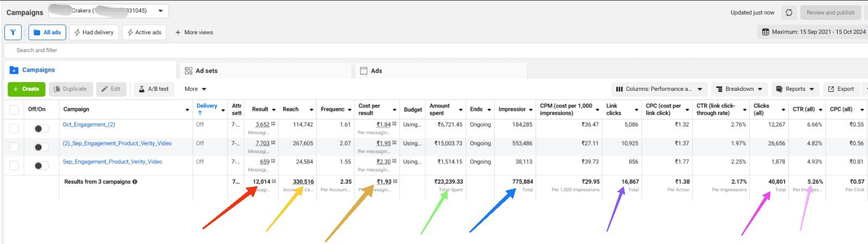Toggle the (2)_Sep_Engagement_Product_Verity_Video campaign switch
868x244 pixels.
coord(41,147)
